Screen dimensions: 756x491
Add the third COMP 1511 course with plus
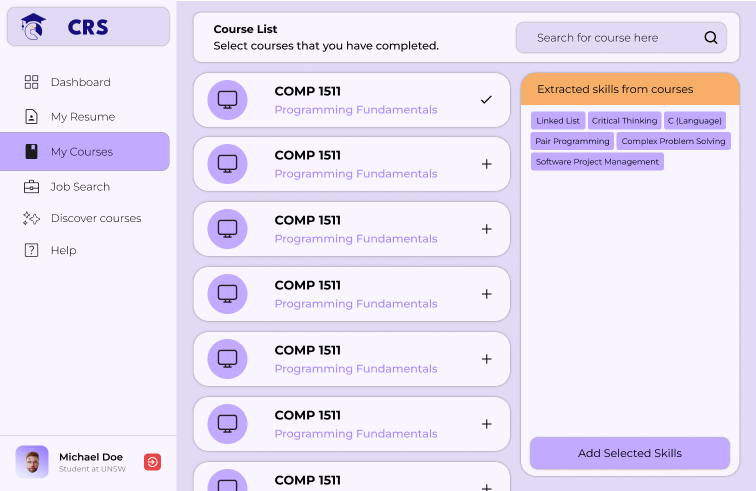point(486,229)
